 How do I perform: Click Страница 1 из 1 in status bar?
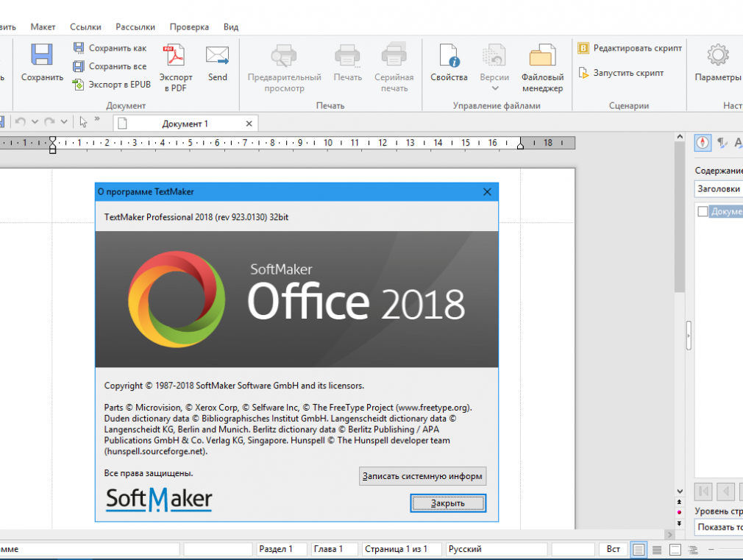[402, 549]
